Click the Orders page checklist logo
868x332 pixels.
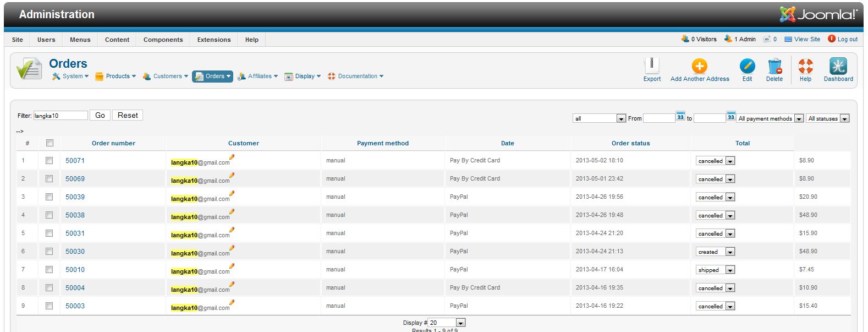coord(29,69)
